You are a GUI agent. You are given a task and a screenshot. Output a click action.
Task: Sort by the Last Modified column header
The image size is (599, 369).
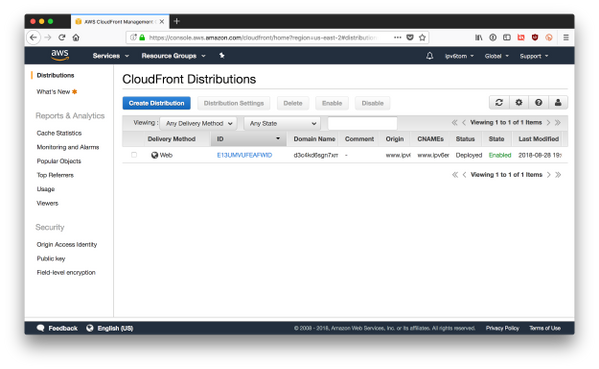pos(539,139)
